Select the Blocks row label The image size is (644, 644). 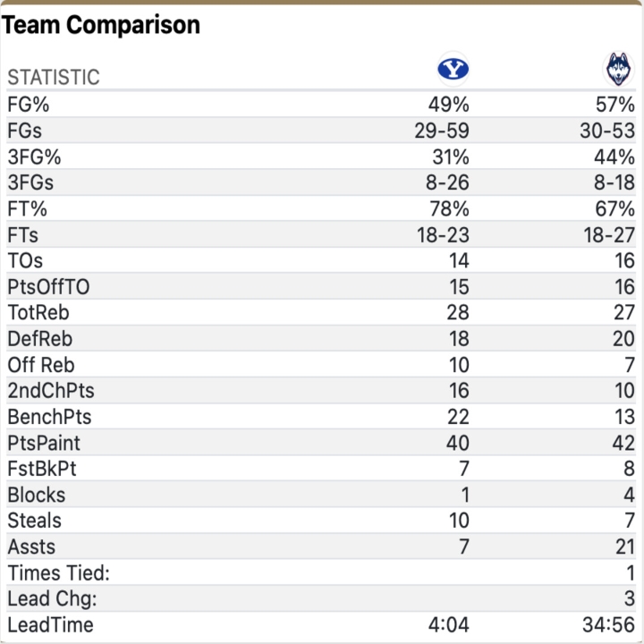point(37,495)
